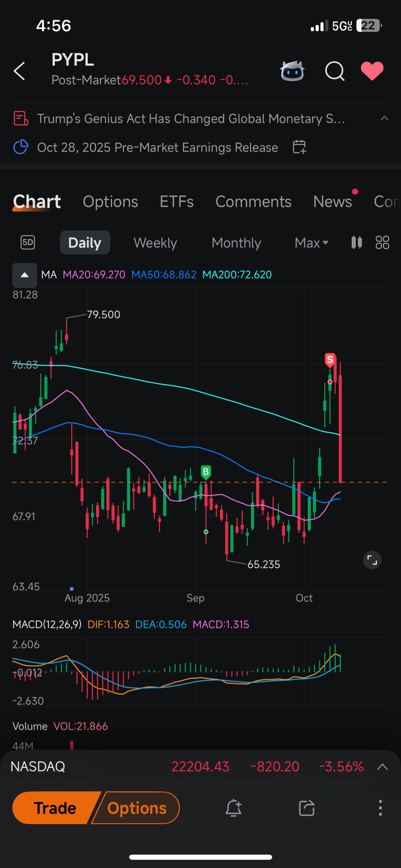Tap the DIF:1.163 value
The width and height of the screenshot is (401, 868).
pyautogui.click(x=108, y=624)
